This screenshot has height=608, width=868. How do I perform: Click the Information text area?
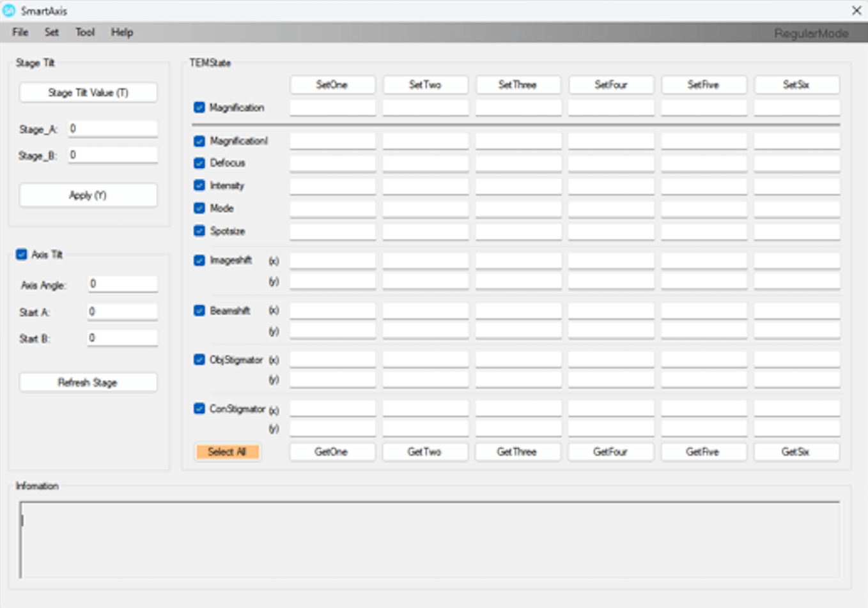click(430, 540)
